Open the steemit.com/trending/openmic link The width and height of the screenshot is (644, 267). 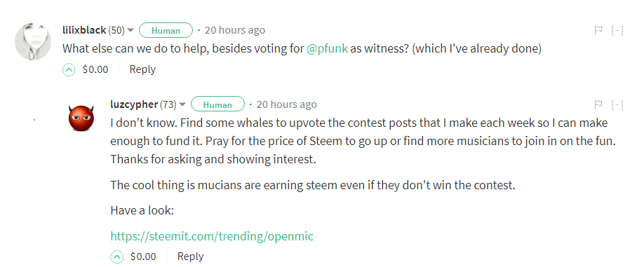(212, 236)
